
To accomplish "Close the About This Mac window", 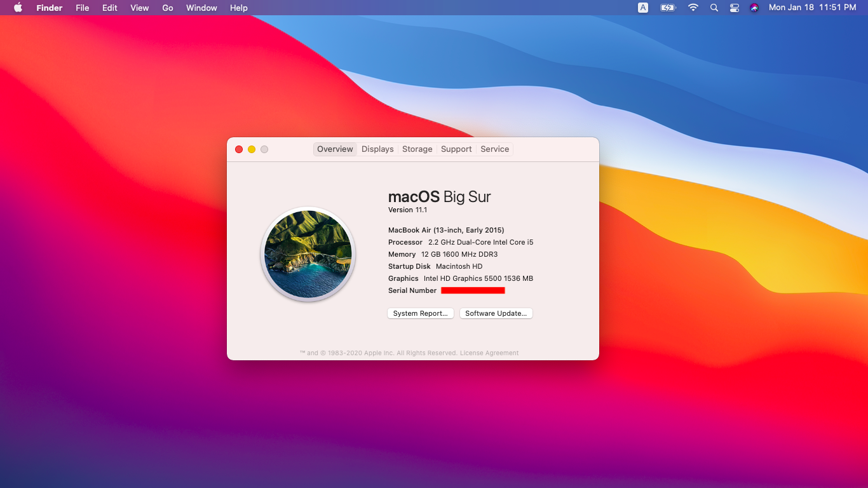I will pos(239,149).
